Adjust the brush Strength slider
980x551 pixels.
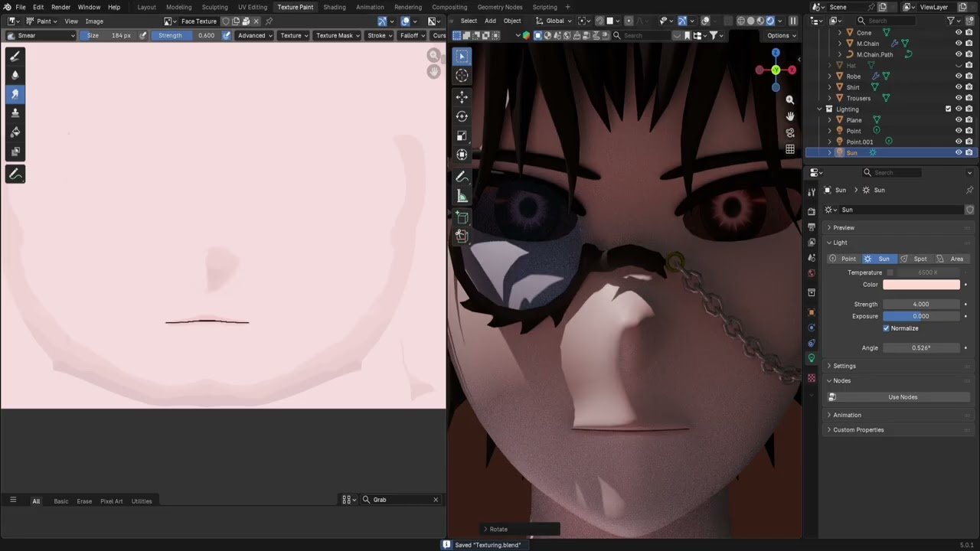185,35
